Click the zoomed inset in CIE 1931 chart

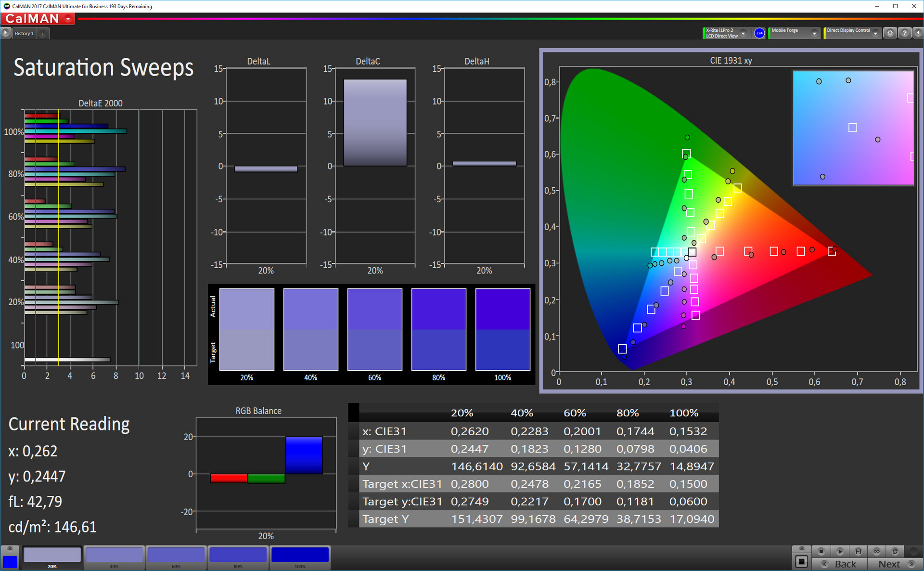(x=853, y=128)
